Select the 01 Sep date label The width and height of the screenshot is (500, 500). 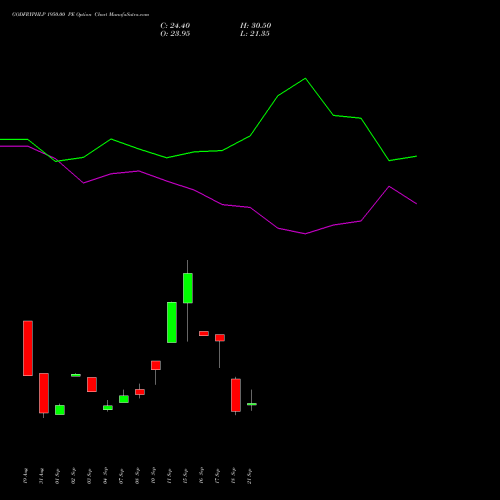(58, 476)
